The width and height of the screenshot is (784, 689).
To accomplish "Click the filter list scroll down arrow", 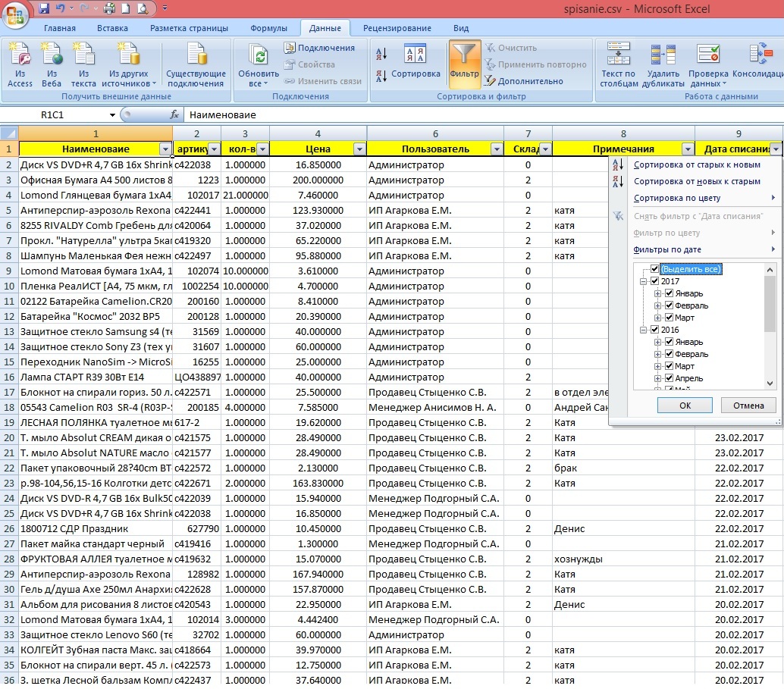I will (770, 384).
